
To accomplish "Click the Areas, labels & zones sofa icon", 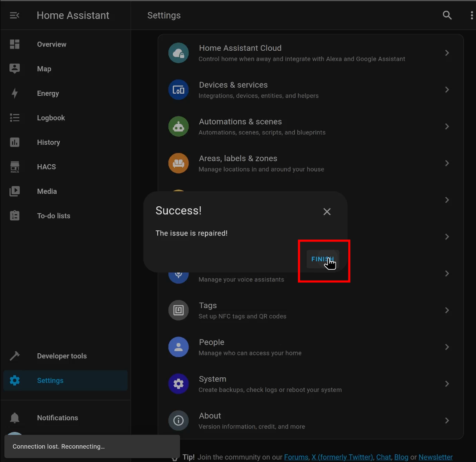I will pos(179,163).
